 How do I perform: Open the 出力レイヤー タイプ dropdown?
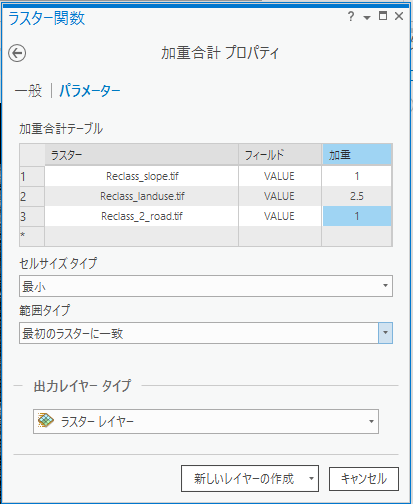[206, 421]
